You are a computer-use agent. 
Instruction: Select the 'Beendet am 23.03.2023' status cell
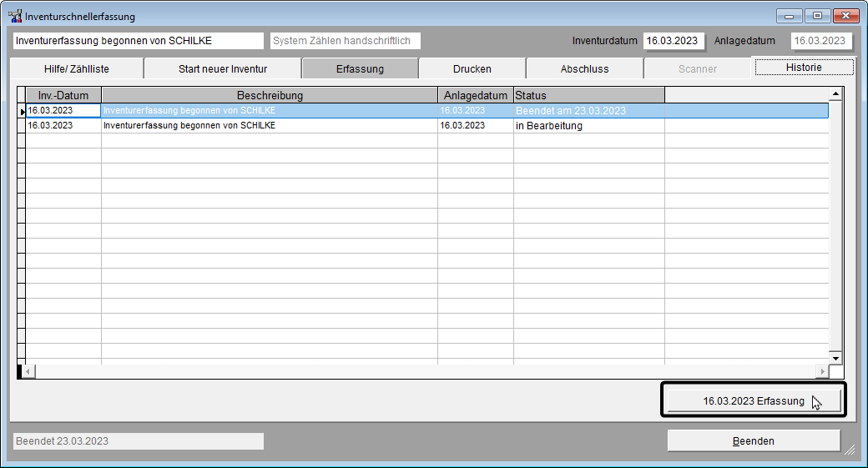point(589,111)
